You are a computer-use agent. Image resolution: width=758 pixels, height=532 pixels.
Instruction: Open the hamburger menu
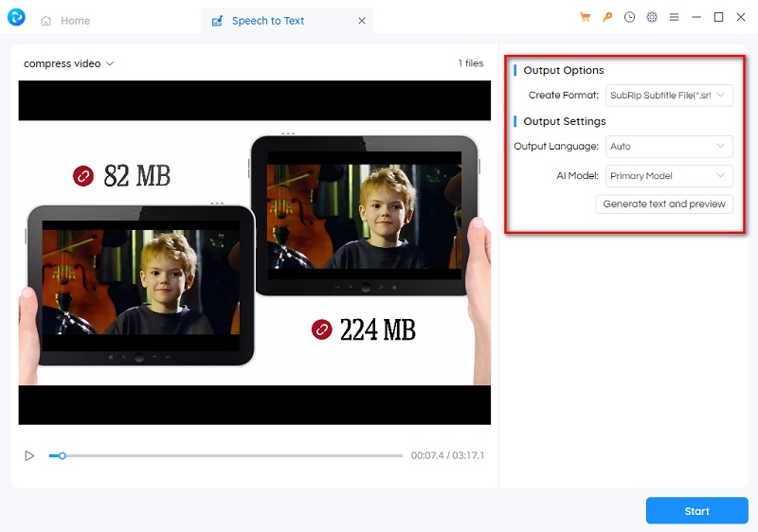[x=674, y=17]
